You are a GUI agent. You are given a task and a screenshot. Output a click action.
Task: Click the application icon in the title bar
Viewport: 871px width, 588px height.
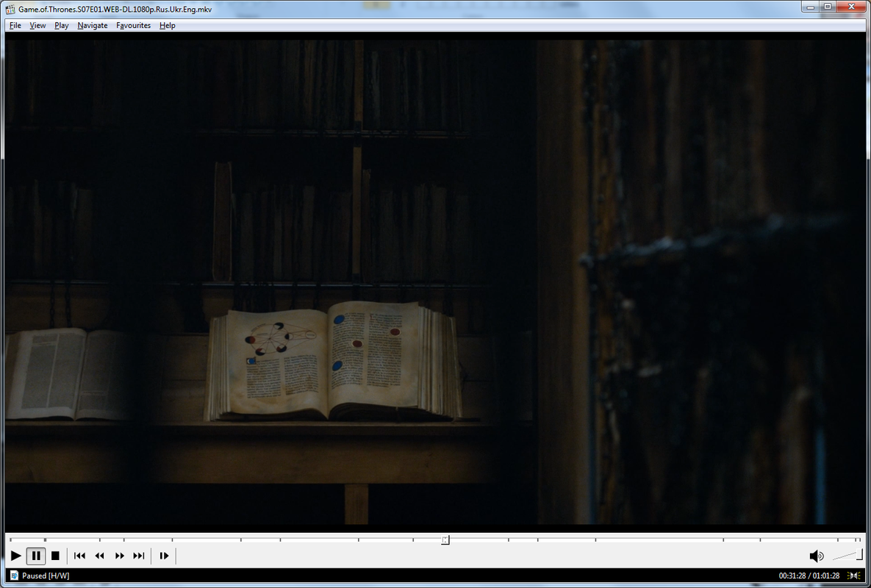[10, 10]
